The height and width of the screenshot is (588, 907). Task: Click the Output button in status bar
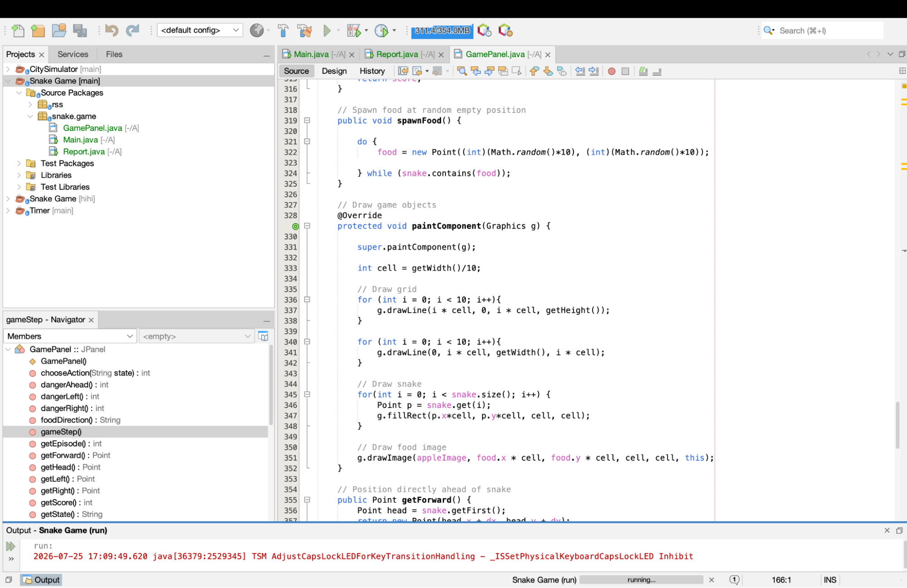click(x=41, y=580)
